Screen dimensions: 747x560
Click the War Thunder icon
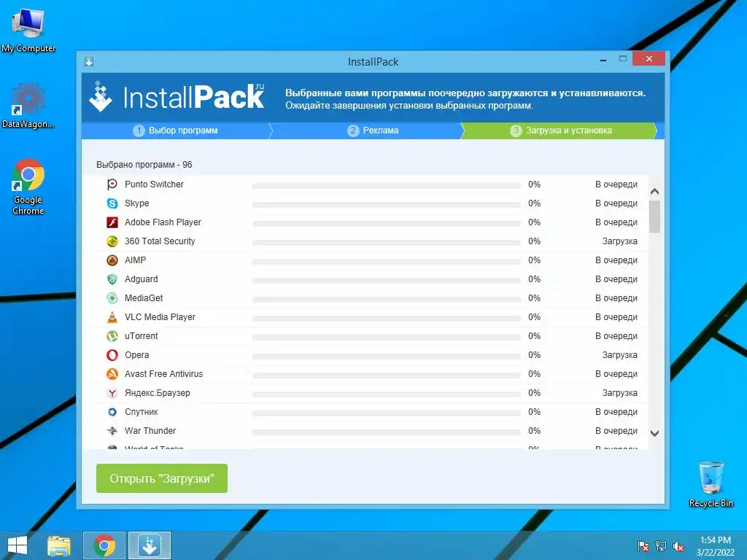[x=112, y=431]
